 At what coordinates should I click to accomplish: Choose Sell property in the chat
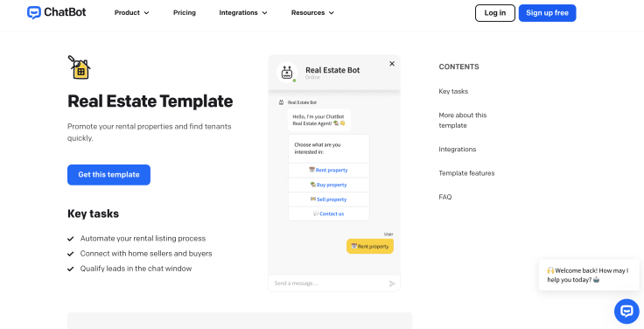(x=329, y=199)
